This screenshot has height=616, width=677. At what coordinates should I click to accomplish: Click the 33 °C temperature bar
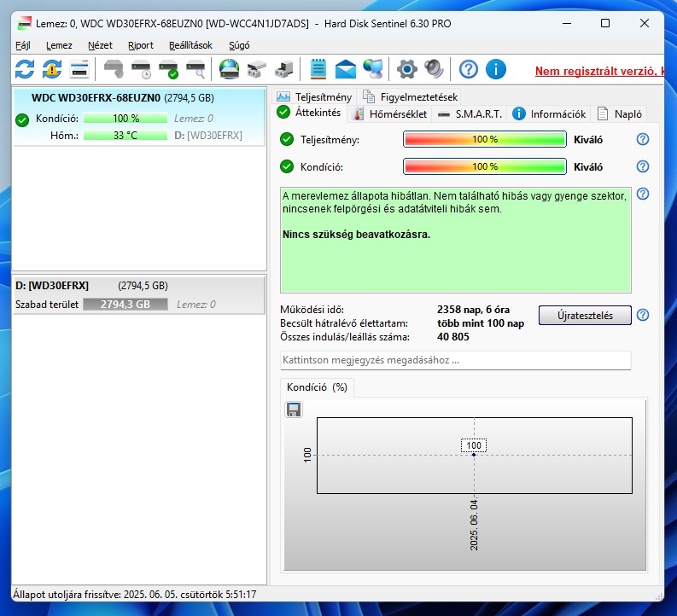[125, 136]
